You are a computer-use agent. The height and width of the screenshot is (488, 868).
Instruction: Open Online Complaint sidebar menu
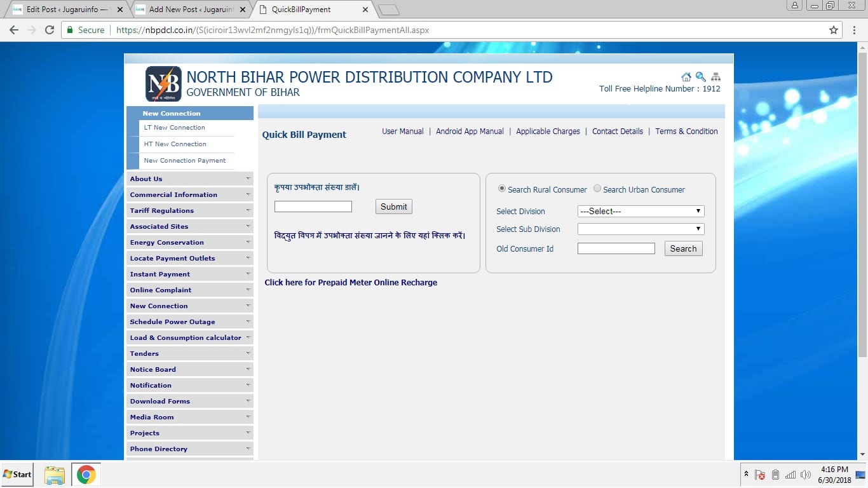point(189,290)
